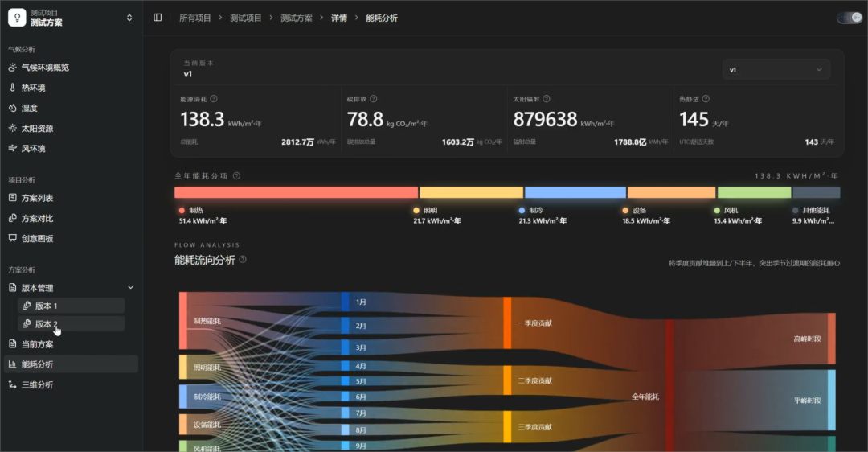Go to 详情 breadcrumb
This screenshot has width=868, height=452.
[339, 18]
